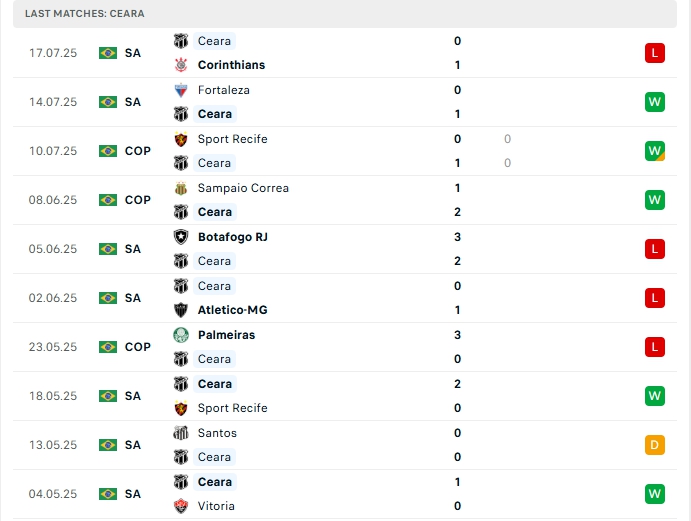Click red L badge for Corinthians match
The width and height of the screenshot is (691, 521).
[x=655, y=53]
